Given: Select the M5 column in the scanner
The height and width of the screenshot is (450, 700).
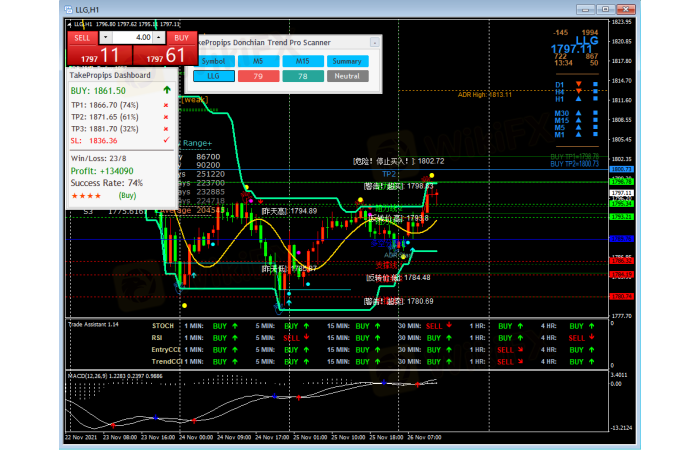Looking at the screenshot, I should (257, 61).
